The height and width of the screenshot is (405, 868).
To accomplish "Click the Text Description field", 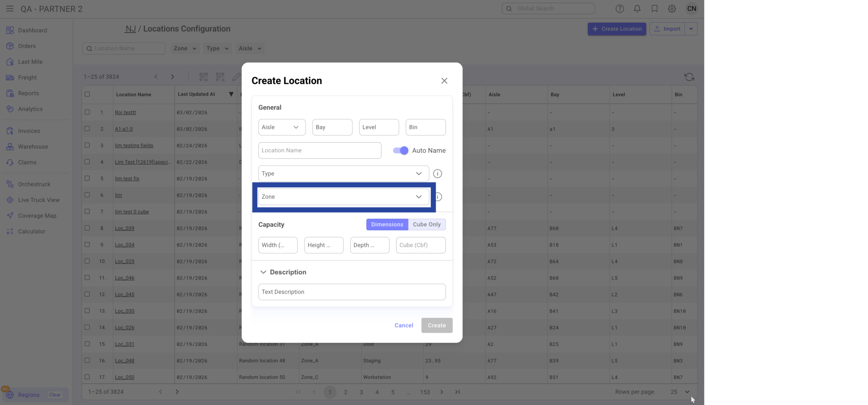I will point(352,292).
